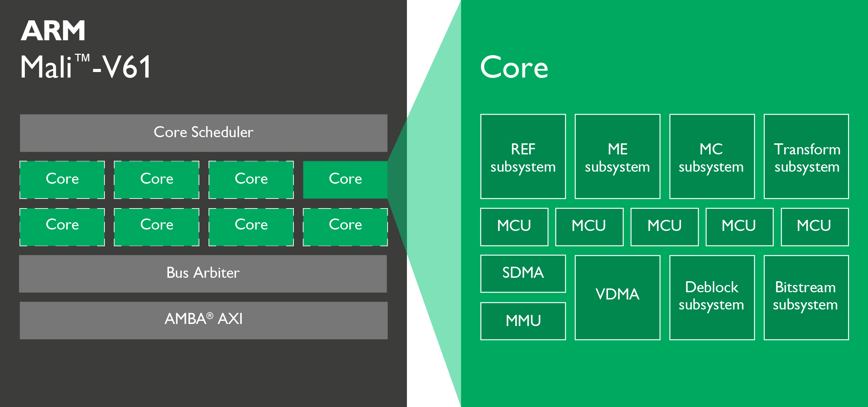Viewport: 868px width, 407px height.
Task: Click the large Core heading
Action: pos(514,67)
